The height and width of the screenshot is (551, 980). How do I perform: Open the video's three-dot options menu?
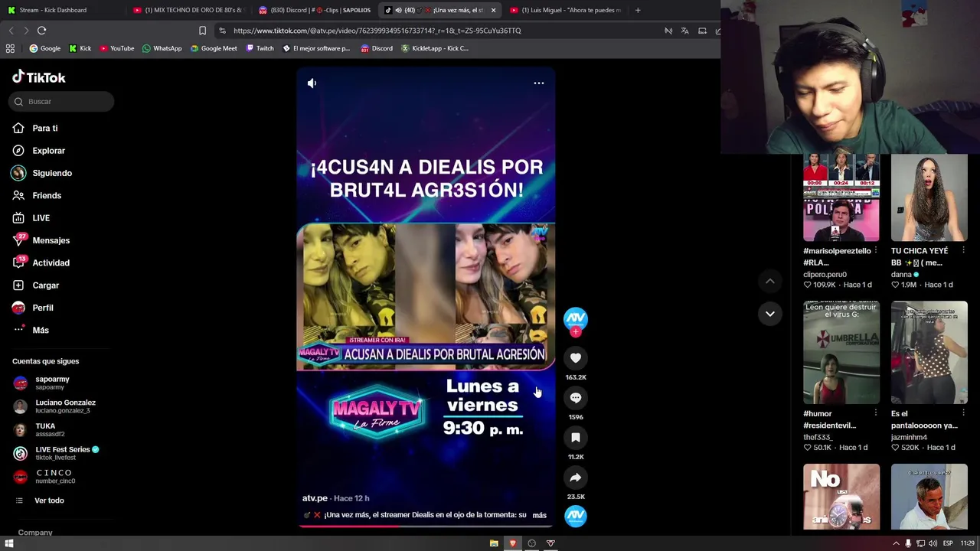pos(539,83)
